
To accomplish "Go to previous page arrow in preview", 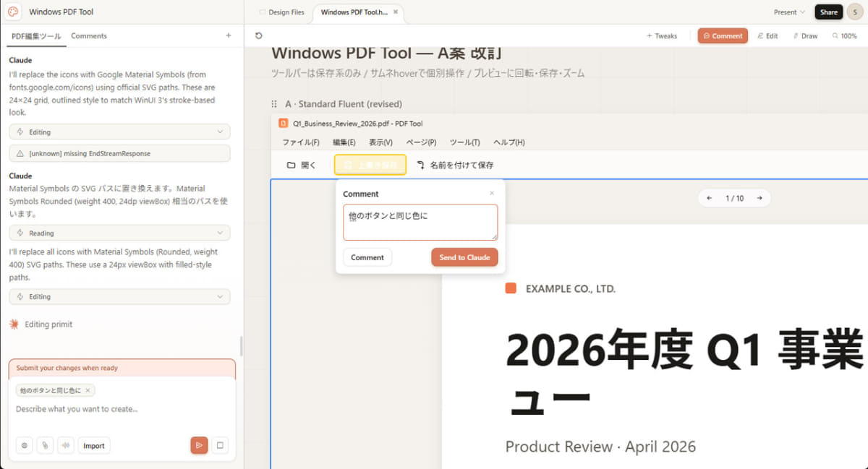I will click(710, 198).
